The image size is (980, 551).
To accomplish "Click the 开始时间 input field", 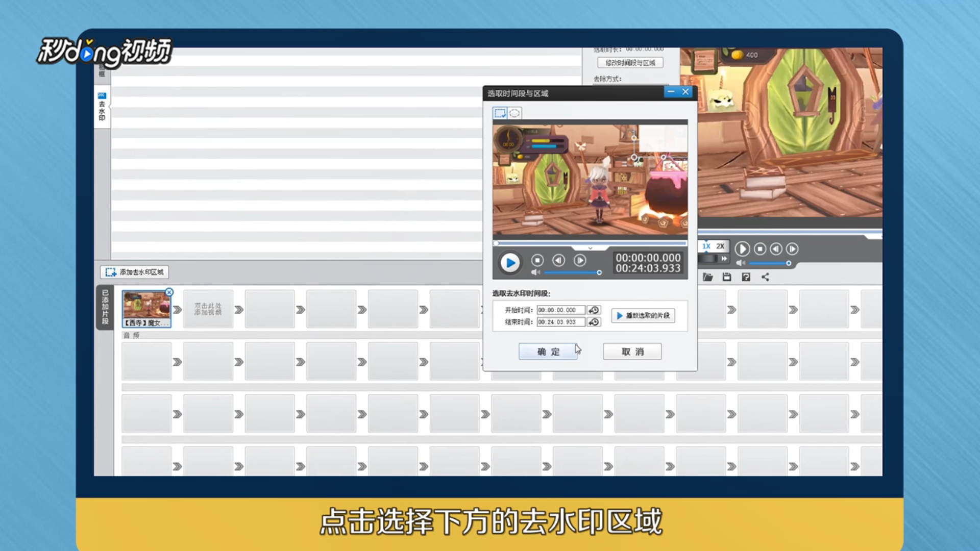I will coord(560,310).
